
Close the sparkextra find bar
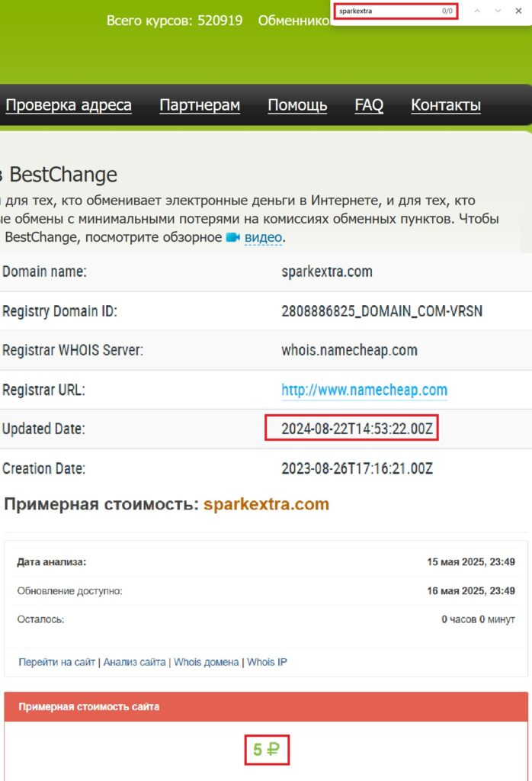(518, 11)
